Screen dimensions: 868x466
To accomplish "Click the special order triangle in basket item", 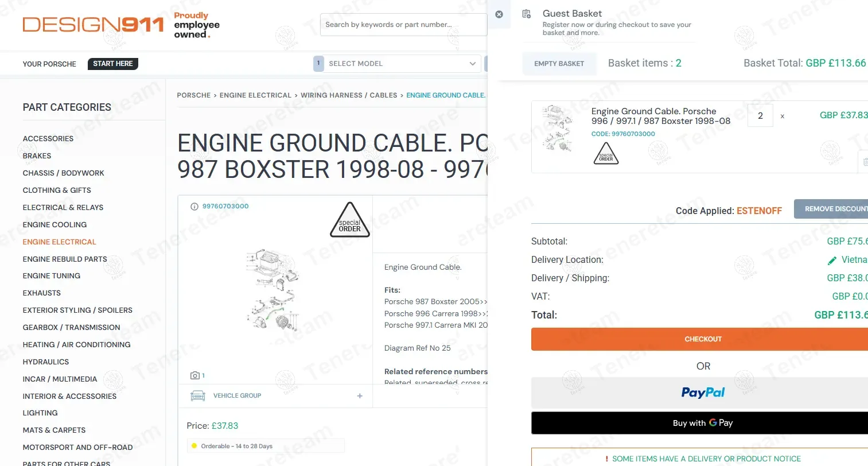I will pos(606,154).
